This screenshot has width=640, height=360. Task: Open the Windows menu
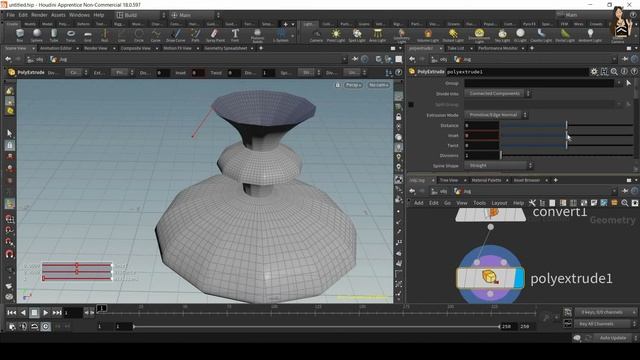tap(79, 15)
